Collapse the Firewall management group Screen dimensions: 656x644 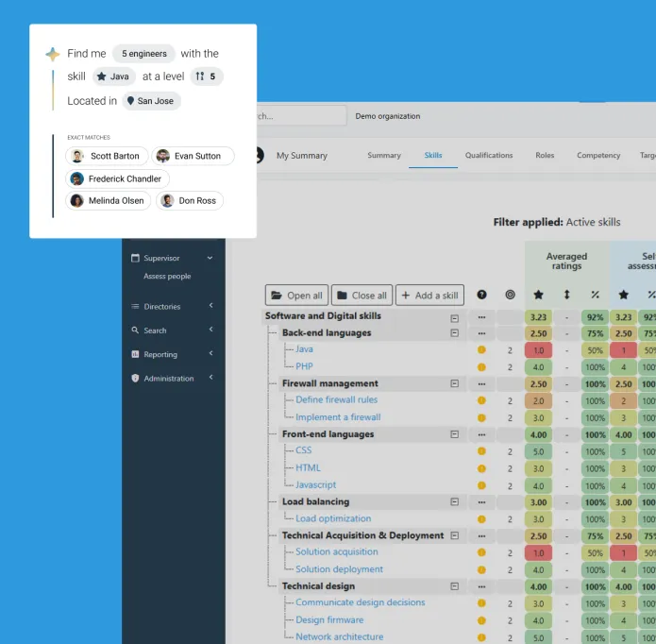click(454, 384)
